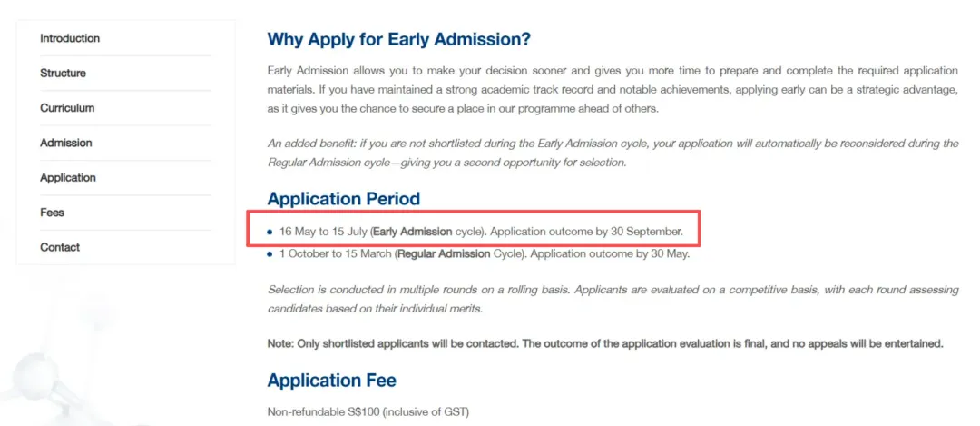
Task: Open the Introduction sidebar item
Action: click(x=70, y=38)
